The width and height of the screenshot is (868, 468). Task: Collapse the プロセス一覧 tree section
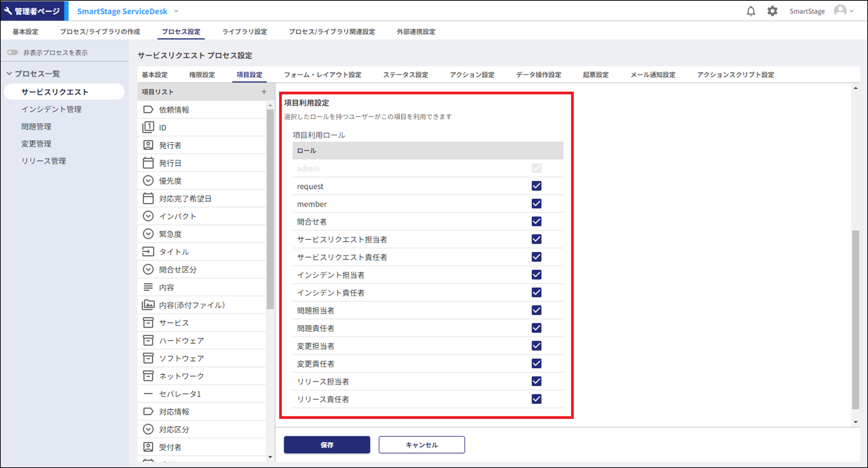pyautogui.click(x=9, y=74)
